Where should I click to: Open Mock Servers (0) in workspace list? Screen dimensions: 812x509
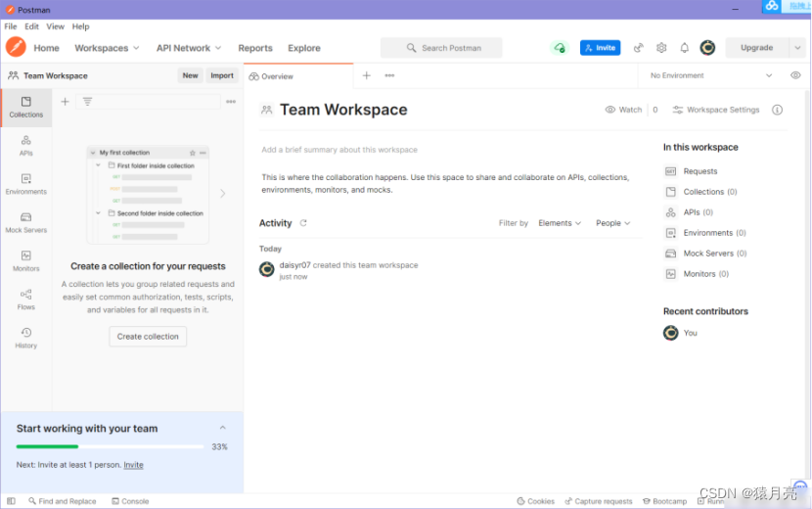[705, 254]
